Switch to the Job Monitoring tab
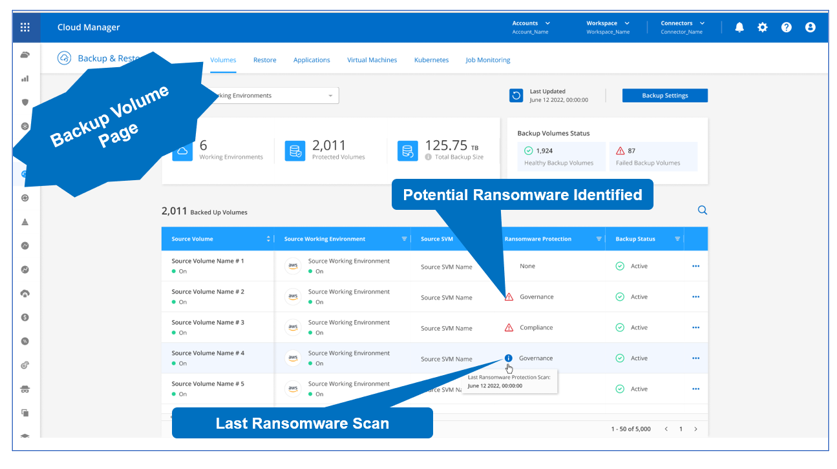The height and width of the screenshot is (469, 837). (488, 60)
